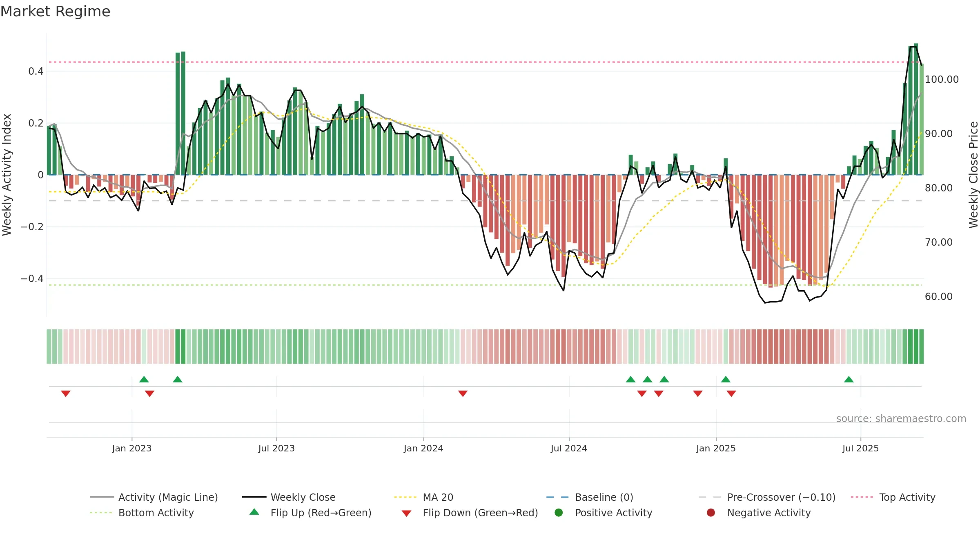The height and width of the screenshot is (551, 980).
Task: Click the 80.00 price axis value
Action: (938, 188)
